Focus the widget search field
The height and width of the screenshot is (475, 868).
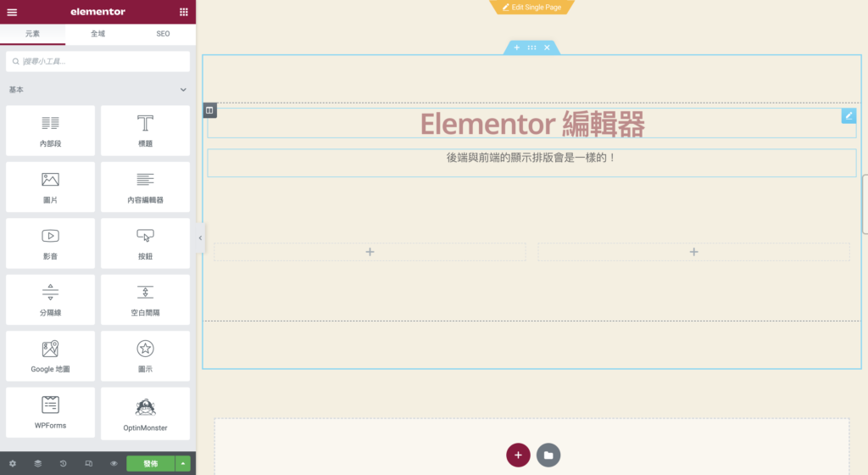(x=98, y=61)
